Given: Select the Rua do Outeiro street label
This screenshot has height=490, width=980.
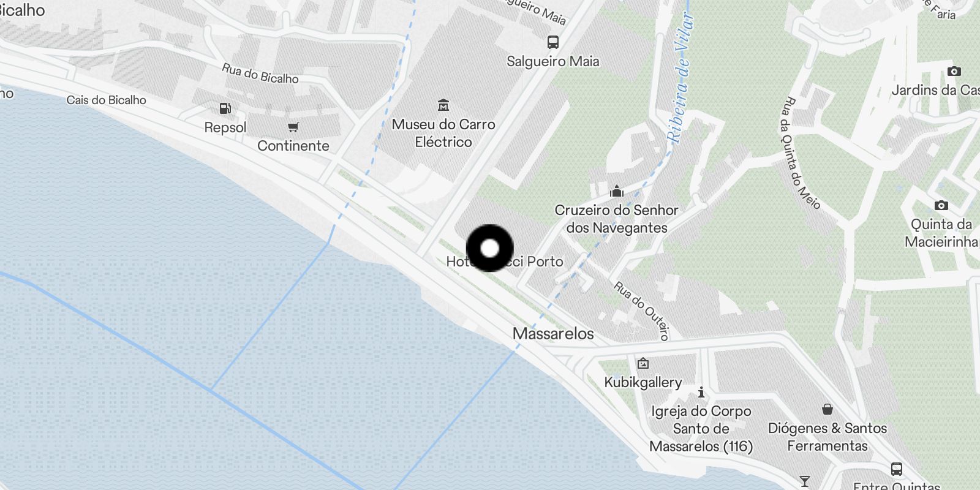Looking at the screenshot, I should coord(642,311).
